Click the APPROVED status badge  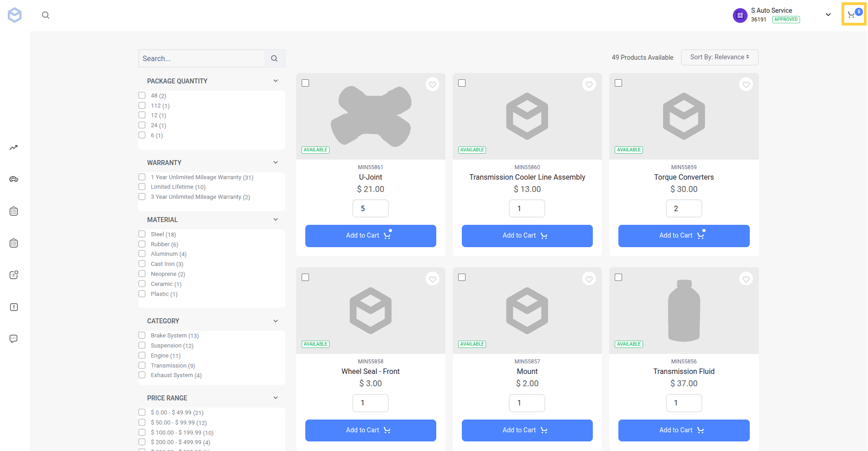coord(785,19)
